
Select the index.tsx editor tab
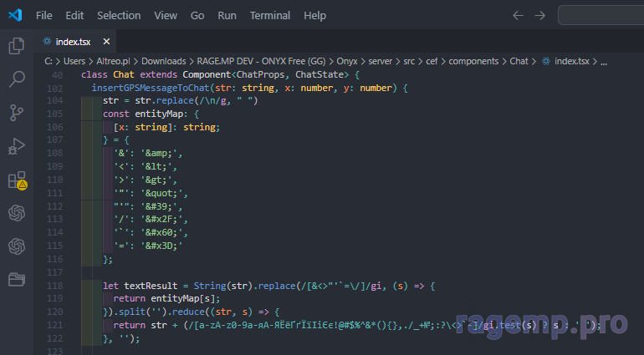74,41
